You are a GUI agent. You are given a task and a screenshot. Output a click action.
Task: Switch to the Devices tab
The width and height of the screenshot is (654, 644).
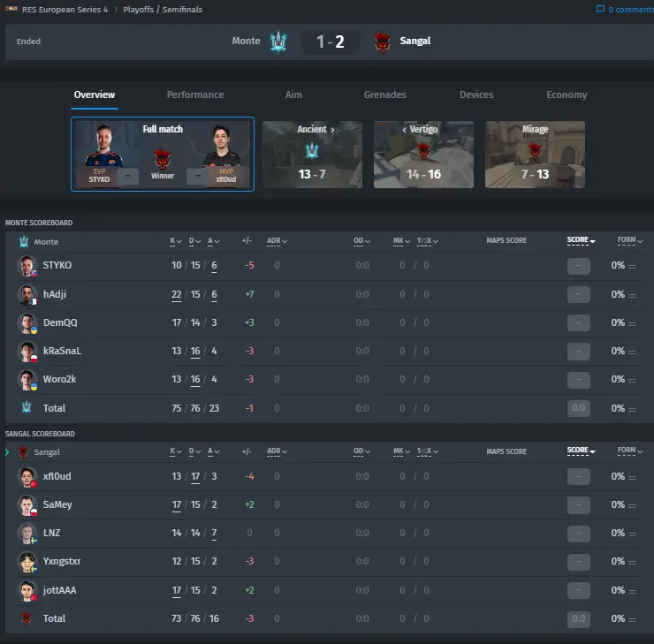[476, 95]
